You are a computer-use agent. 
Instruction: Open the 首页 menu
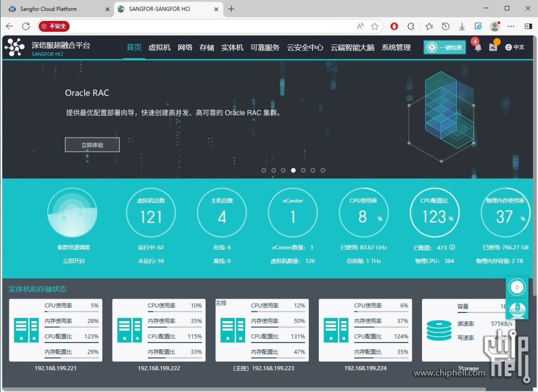134,47
